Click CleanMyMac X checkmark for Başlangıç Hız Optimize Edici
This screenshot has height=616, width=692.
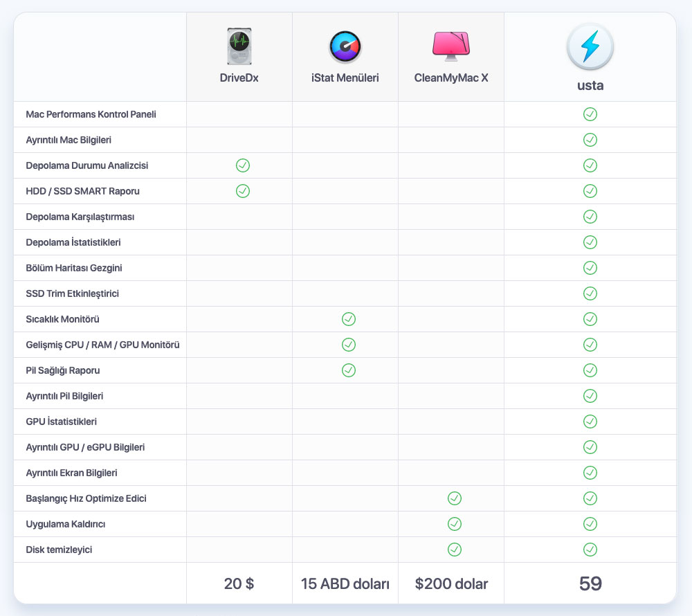tap(454, 498)
